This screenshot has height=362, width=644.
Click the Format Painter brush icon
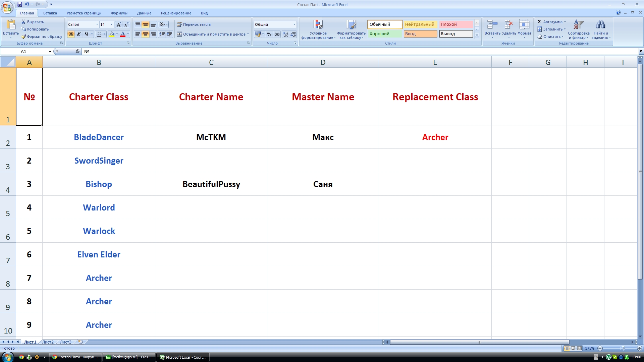coord(24,37)
